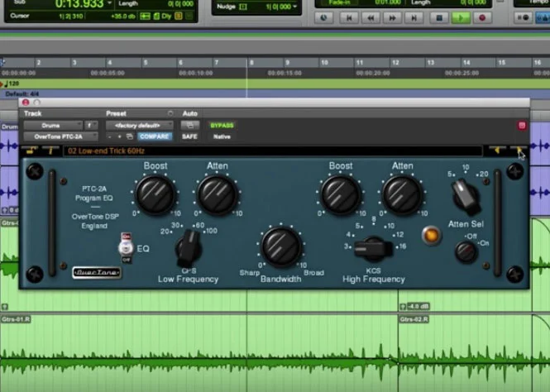Open the main counter format dropdown arrow
Image resolution: width=550 pixels, height=392 pixels.
[x=110, y=3]
